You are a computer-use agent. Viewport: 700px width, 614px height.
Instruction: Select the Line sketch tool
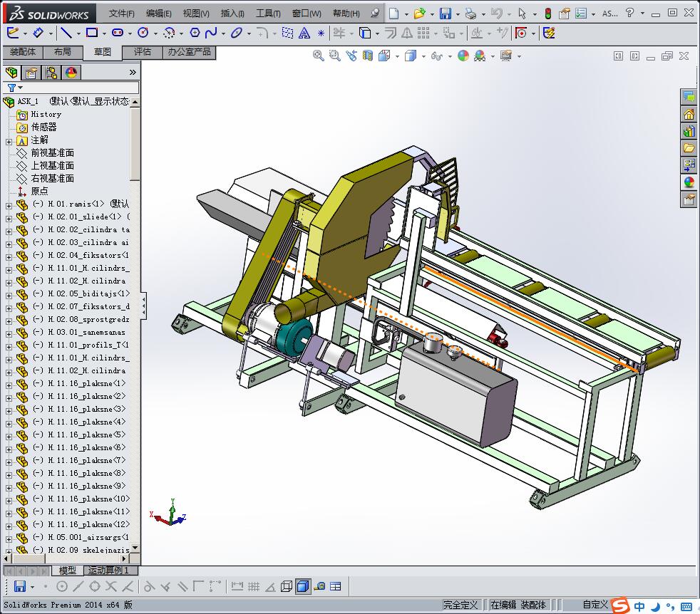point(66,33)
